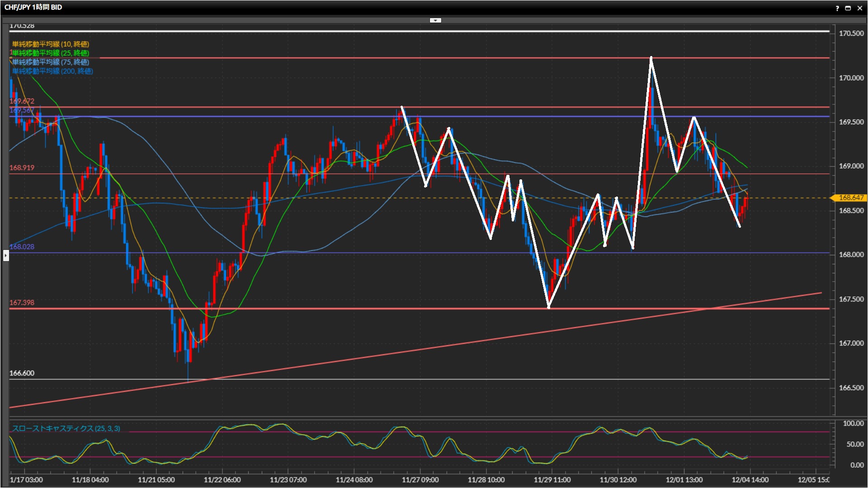Click the current price tag 168.647
The image size is (868, 488).
point(850,198)
